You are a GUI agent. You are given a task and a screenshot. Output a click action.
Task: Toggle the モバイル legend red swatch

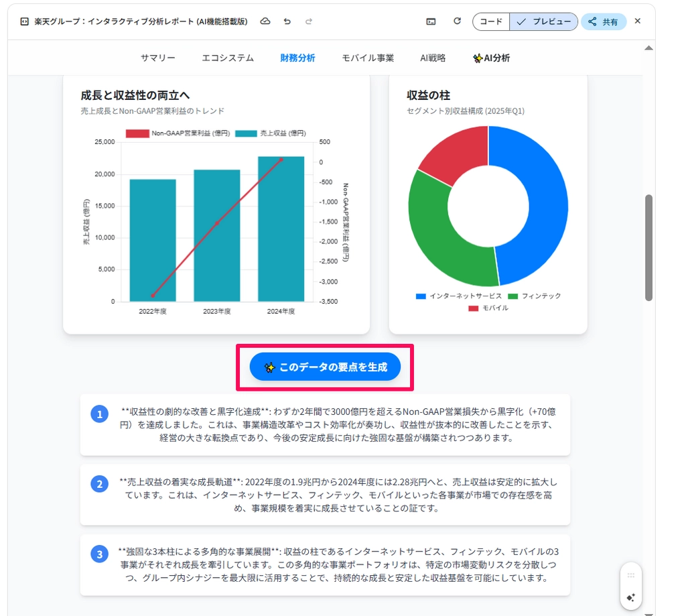(x=474, y=308)
